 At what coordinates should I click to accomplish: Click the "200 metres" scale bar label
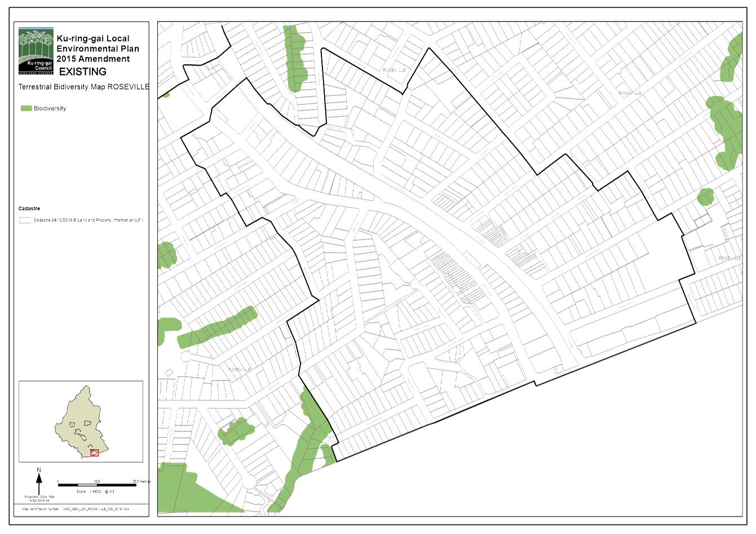(x=142, y=481)
